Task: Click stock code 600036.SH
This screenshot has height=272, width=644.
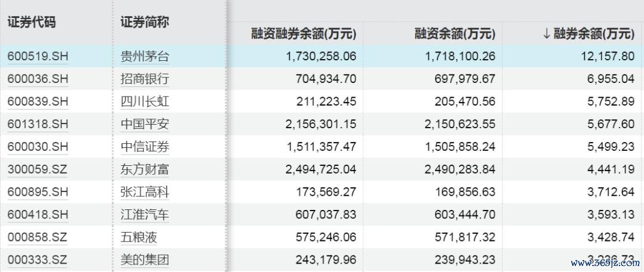Action: pyautogui.click(x=38, y=79)
